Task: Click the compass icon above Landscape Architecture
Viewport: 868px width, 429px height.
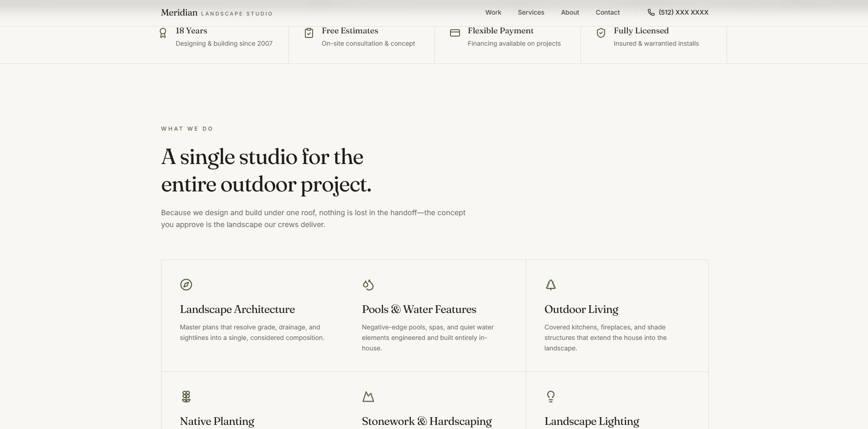Action: point(186,285)
